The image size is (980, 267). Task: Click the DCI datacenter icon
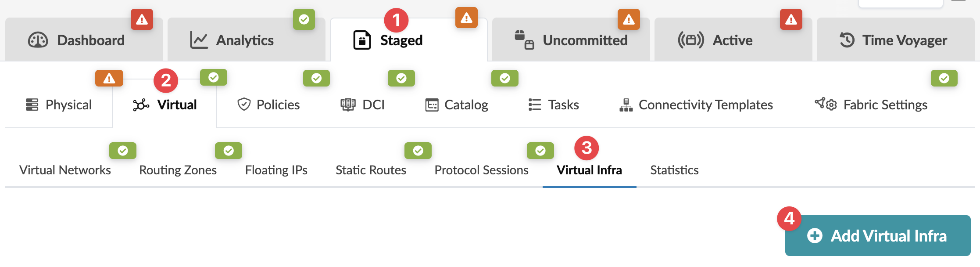pyautogui.click(x=348, y=105)
